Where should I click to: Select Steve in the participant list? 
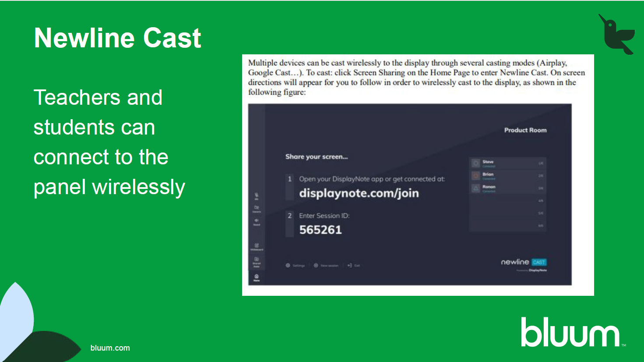tap(508, 163)
